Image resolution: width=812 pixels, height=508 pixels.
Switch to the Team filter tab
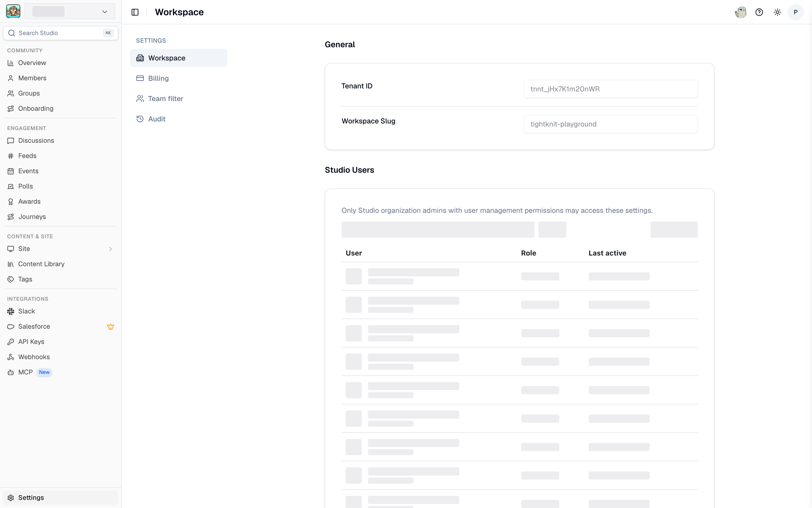(x=178, y=99)
